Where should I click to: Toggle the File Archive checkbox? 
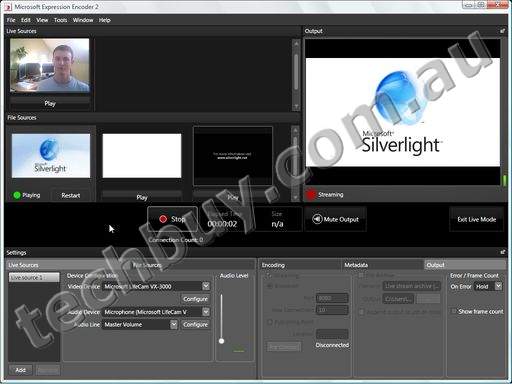pos(361,276)
